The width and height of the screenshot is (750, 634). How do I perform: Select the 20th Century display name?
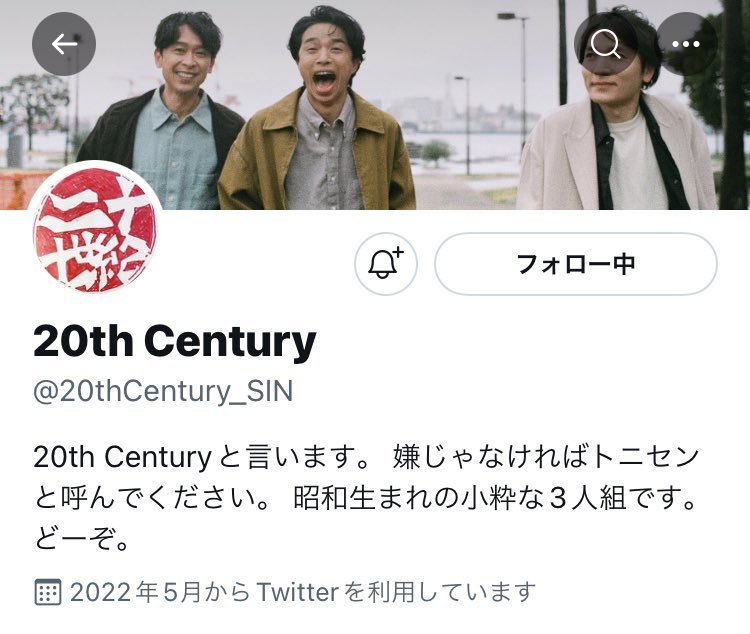click(x=175, y=341)
